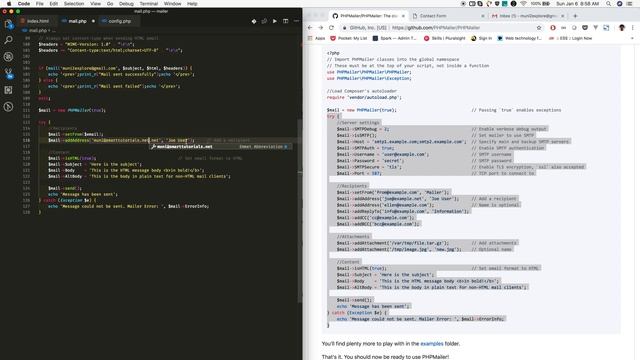Viewport: 640px width, 360px height.
Task: Open the Apps bookmark
Action: (316, 38)
